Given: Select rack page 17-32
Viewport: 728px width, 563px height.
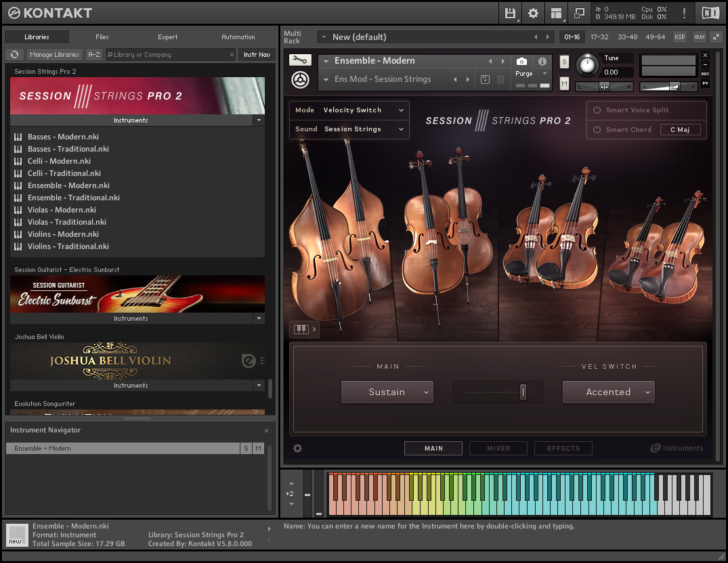Looking at the screenshot, I should pos(599,37).
